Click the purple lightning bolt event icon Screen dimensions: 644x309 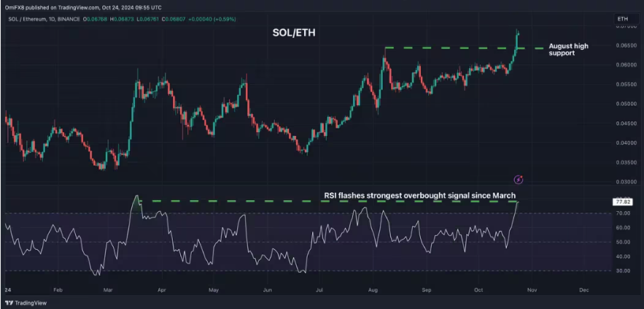[519, 179]
